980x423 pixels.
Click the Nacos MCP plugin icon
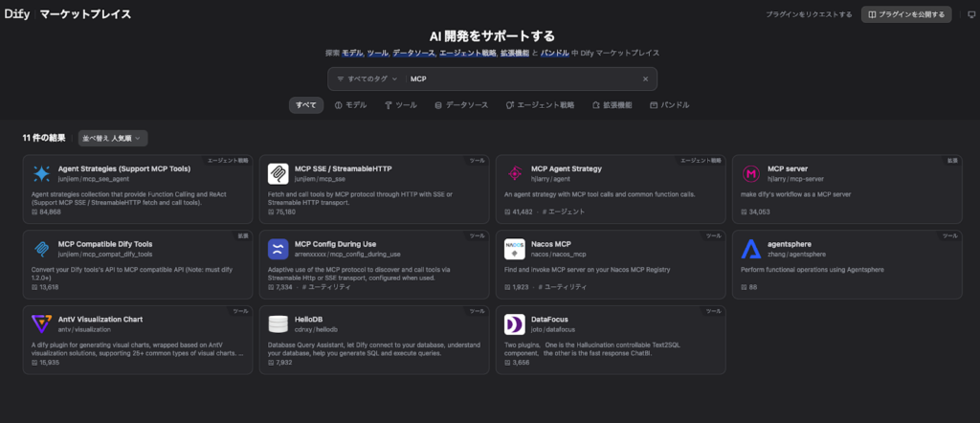pyautogui.click(x=515, y=249)
